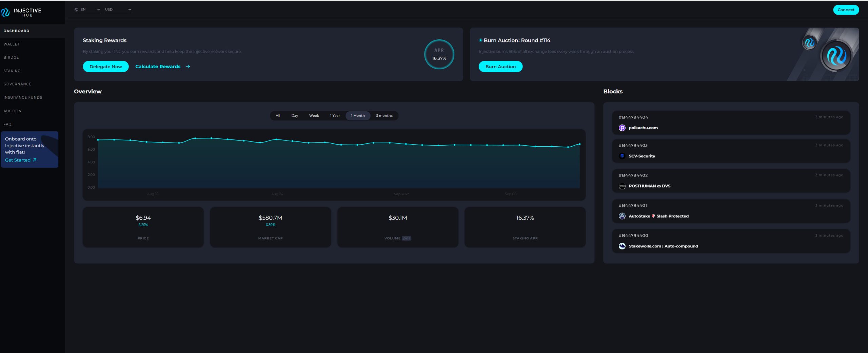Click the SCV-Security validator icon

(622, 156)
